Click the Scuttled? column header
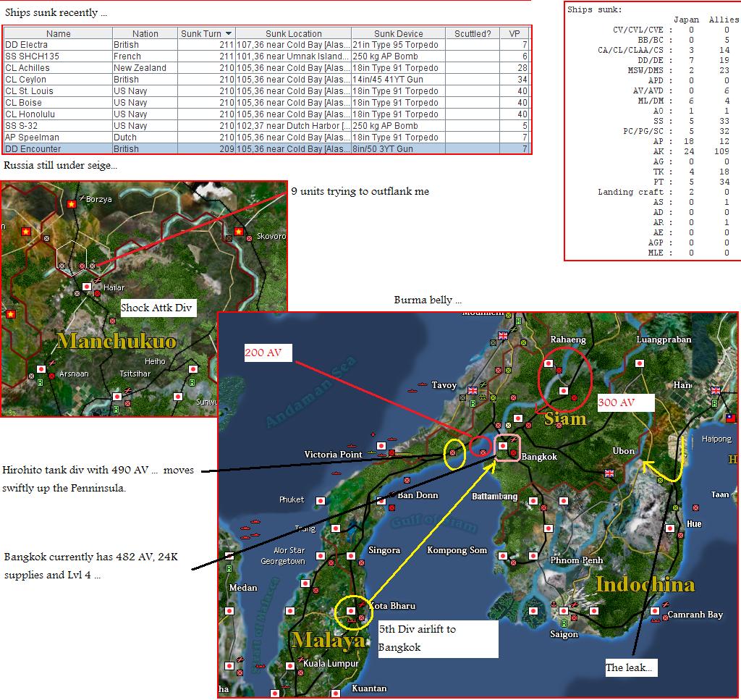The height and width of the screenshot is (700, 741). pos(473,33)
